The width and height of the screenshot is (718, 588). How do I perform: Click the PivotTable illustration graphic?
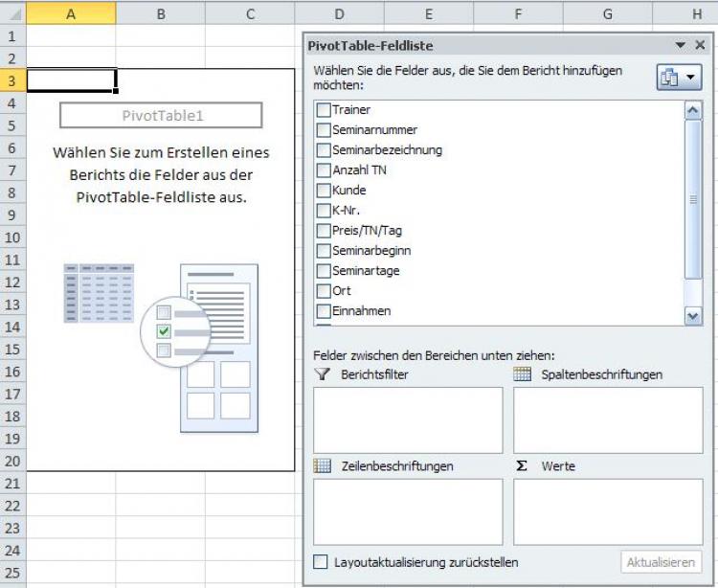click(160, 347)
